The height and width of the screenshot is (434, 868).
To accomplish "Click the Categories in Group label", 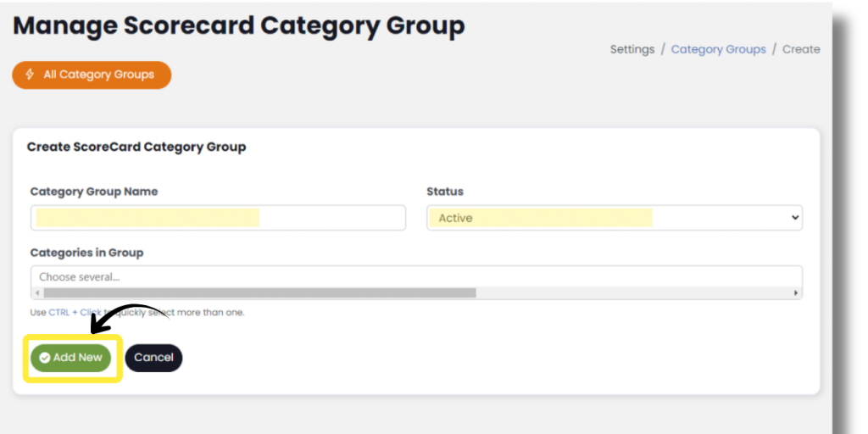I will click(x=86, y=253).
